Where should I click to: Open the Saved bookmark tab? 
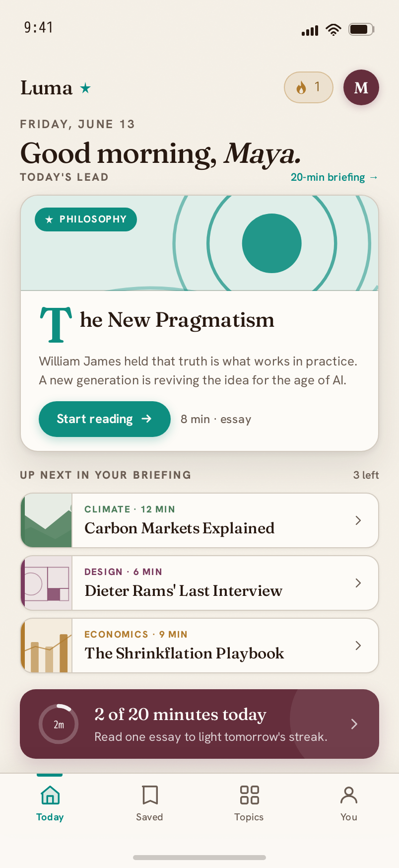tap(149, 803)
